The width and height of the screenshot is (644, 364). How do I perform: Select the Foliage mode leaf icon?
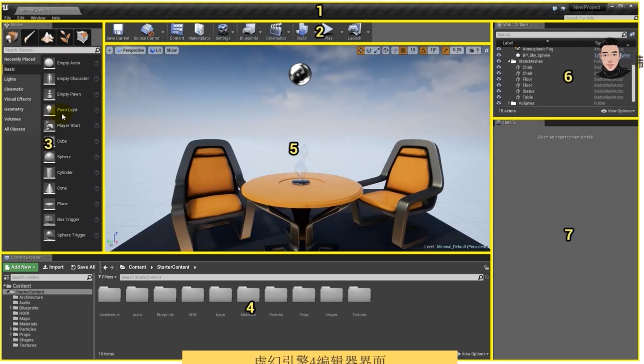65,37
